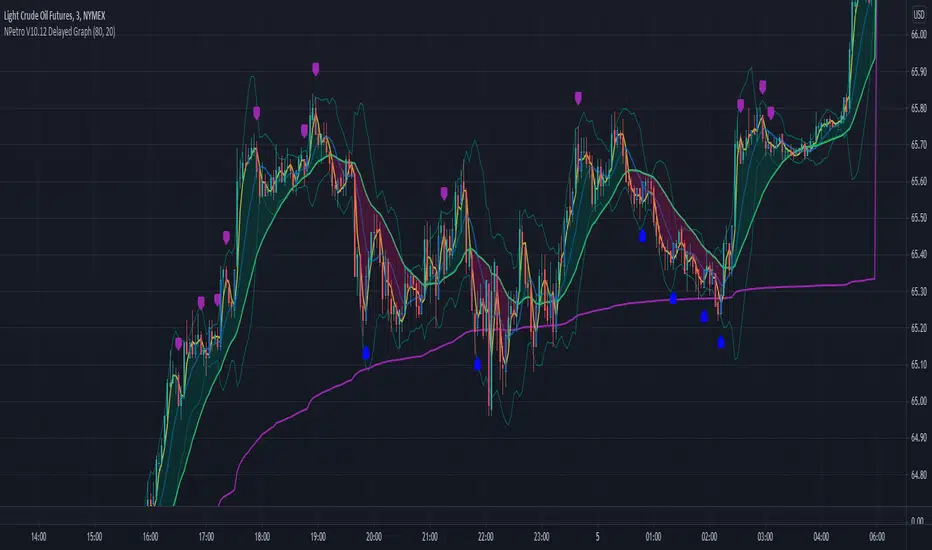Click the 66.00 price axis label
932x550 pixels.
[918, 35]
